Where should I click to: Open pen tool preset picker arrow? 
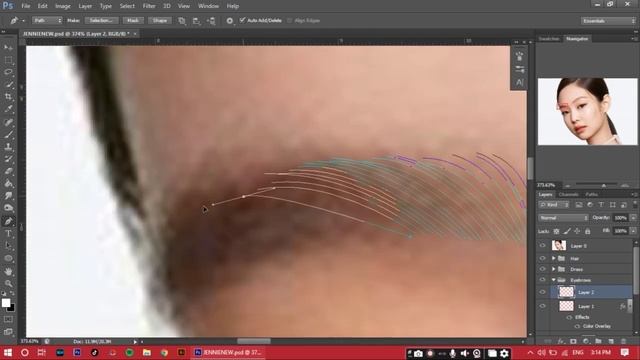(23, 21)
